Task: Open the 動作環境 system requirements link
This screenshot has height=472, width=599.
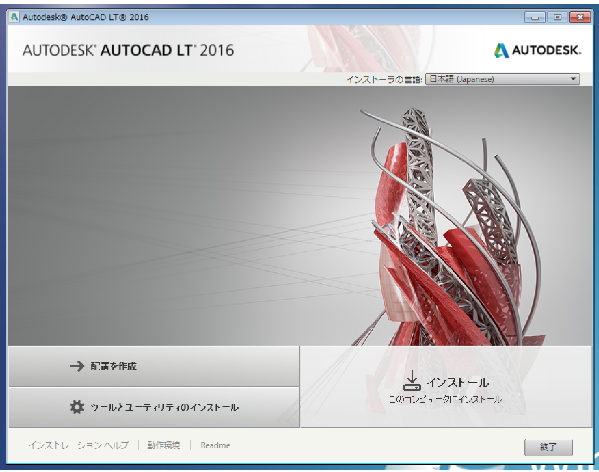Action: point(164,445)
